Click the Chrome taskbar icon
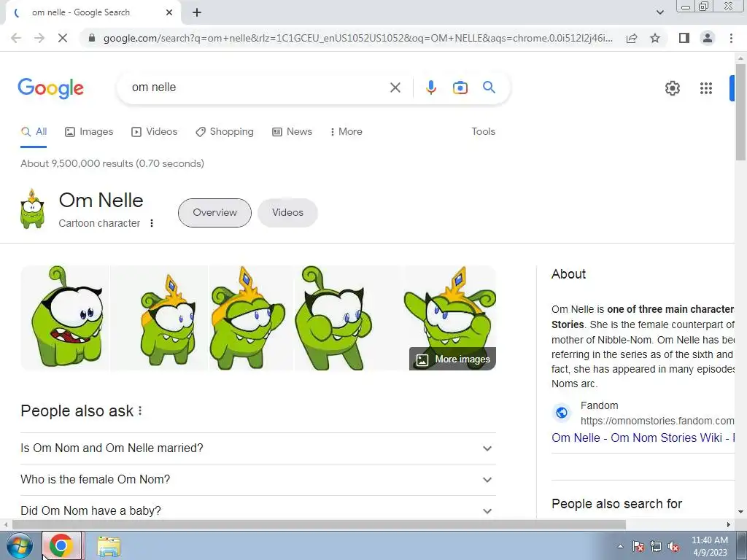Screen dimensions: 747x560 (61, 545)
